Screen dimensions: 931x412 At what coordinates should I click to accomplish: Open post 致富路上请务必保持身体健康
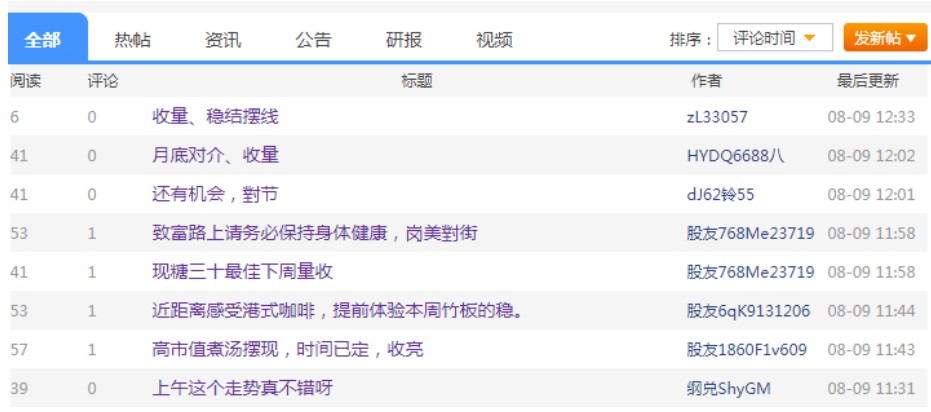314,233
